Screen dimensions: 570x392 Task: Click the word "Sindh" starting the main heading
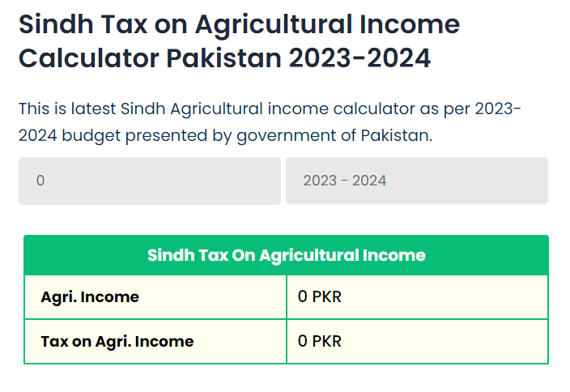tap(53, 24)
